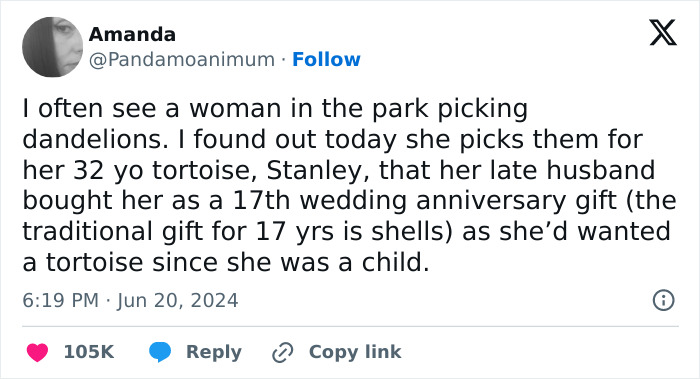Image resolution: width=700 pixels, height=379 pixels.
Task: Click the chain link copy icon
Action: point(283,352)
